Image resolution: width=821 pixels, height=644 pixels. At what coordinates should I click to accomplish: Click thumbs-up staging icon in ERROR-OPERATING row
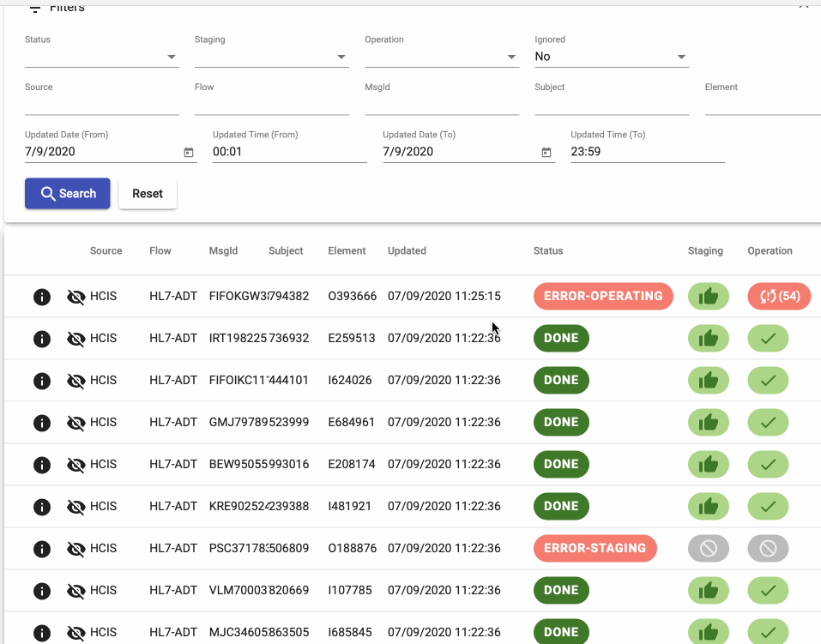[708, 297]
